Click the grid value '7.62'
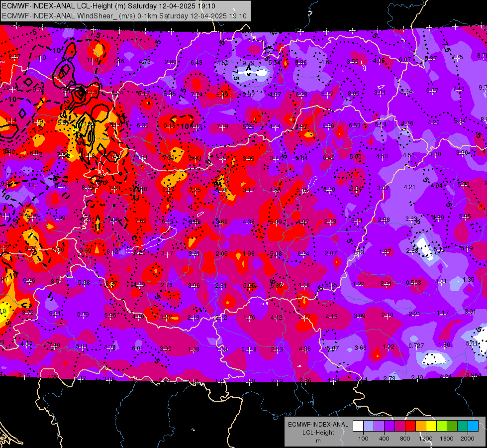 [141, 221]
